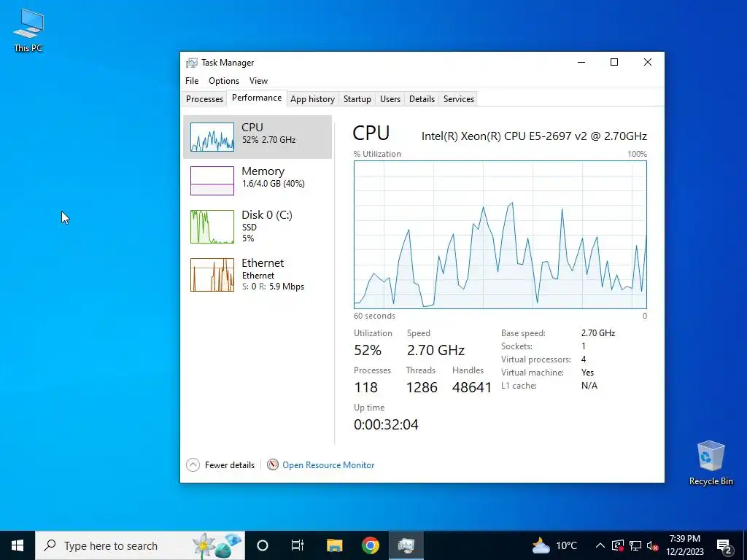
Task: Click the network status tray icon
Action: (x=635, y=545)
